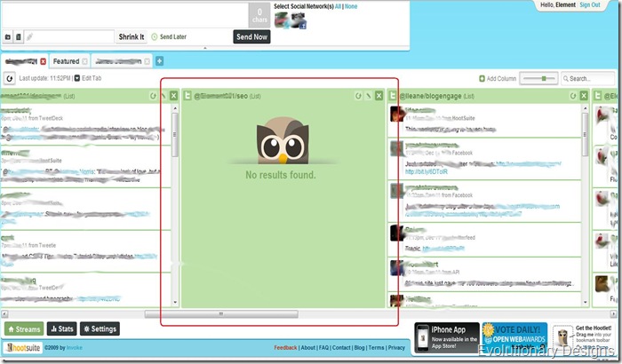Click the Add Column button
The image size is (622, 364).
tap(498, 78)
